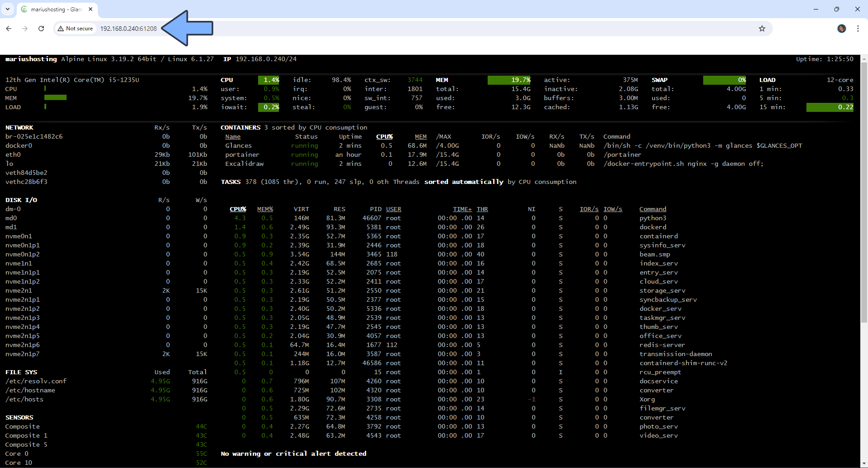Click the Composite 5 sensor row
868x468 pixels.
(106, 445)
